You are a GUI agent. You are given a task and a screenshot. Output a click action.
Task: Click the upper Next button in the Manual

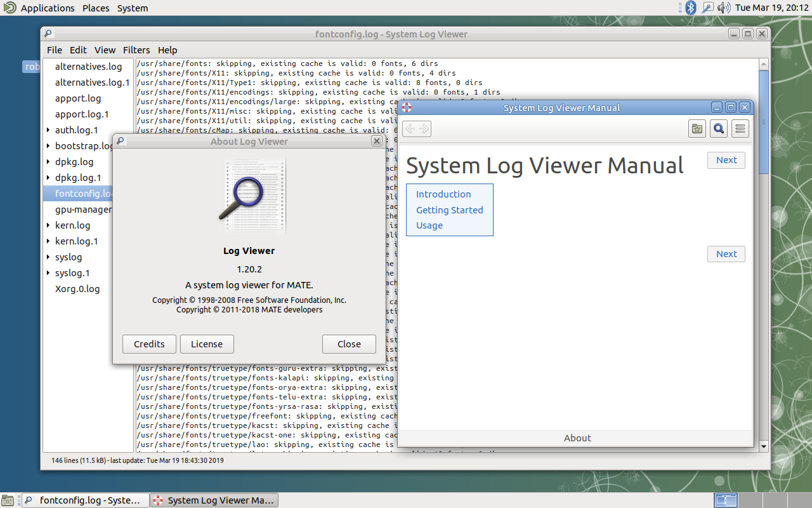click(x=726, y=160)
